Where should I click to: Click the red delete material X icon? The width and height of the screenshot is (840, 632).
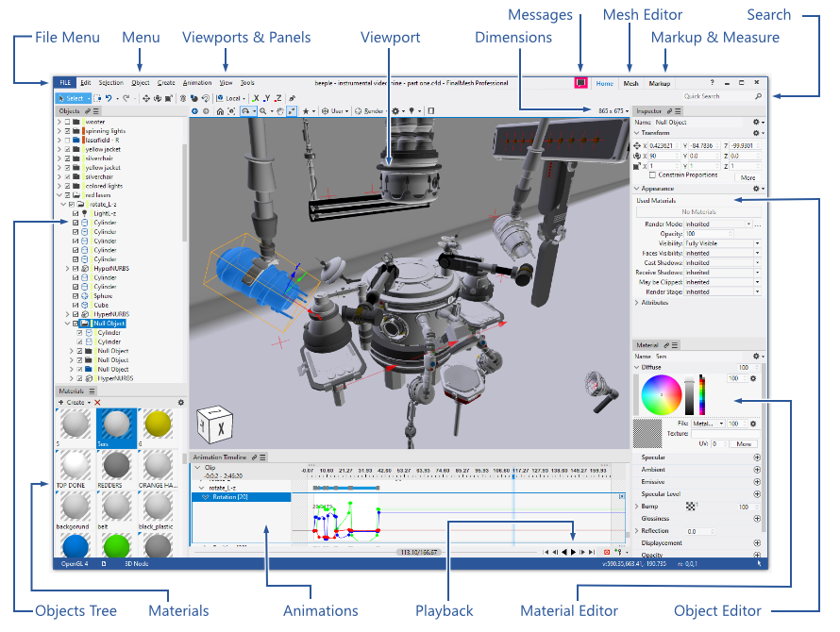(x=97, y=403)
